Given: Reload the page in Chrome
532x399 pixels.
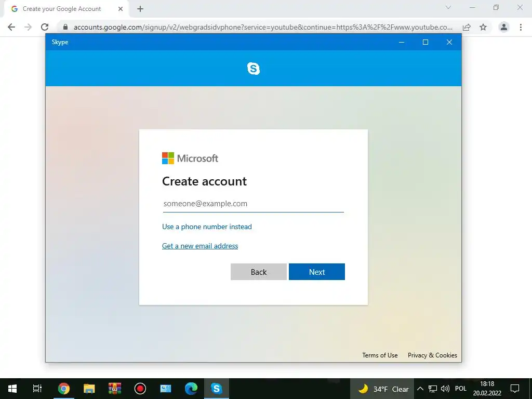Looking at the screenshot, I should [x=45, y=27].
